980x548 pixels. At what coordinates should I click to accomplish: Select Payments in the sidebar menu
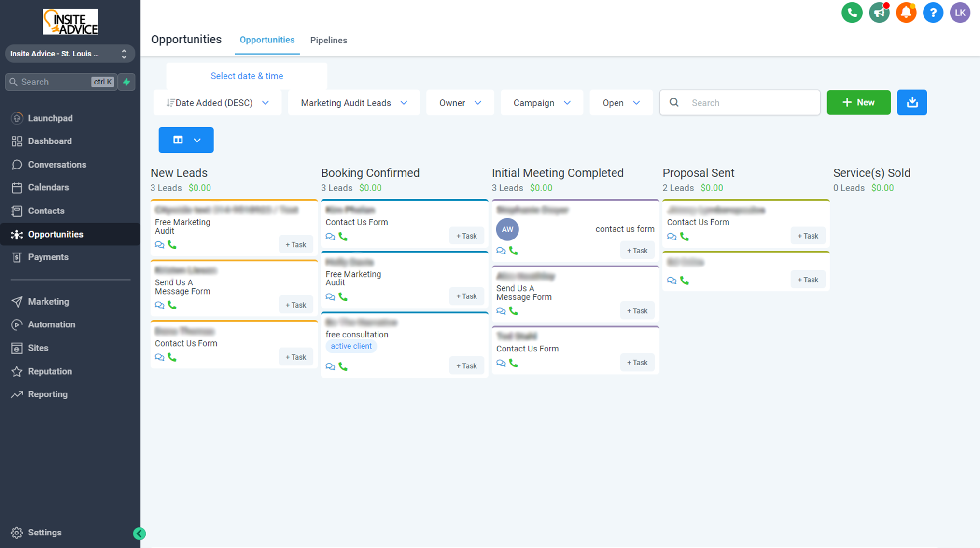[47, 257]
